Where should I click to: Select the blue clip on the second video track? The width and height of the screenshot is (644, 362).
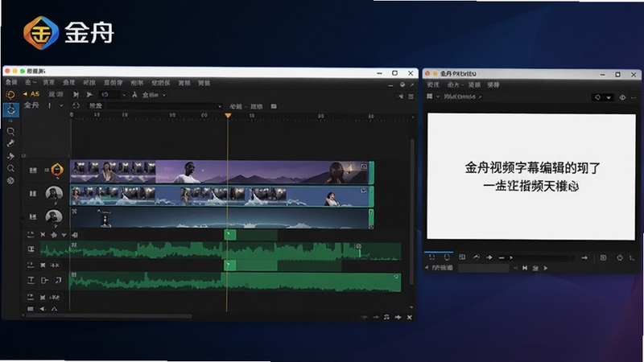[x=222, y=195]
